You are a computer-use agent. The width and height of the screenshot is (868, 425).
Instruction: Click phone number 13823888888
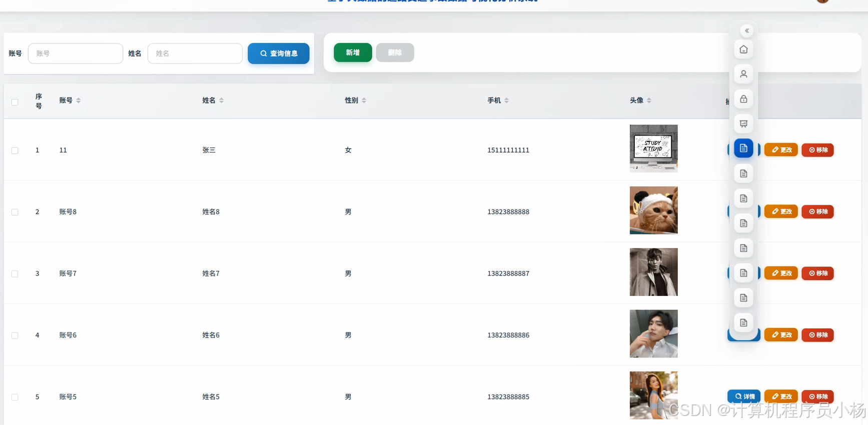pos(508,212)
